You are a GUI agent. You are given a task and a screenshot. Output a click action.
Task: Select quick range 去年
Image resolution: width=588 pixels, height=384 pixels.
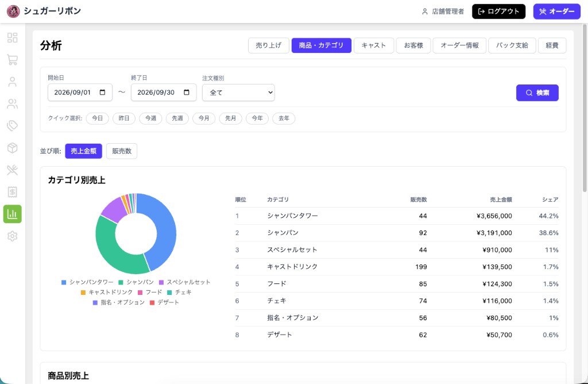pos(284,118)
